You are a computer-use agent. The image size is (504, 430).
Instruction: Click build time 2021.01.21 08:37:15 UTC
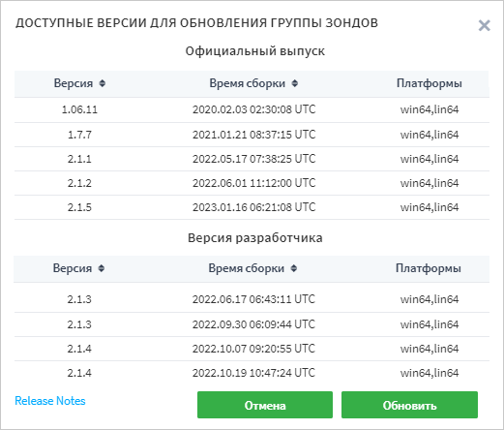coord(253,135)
